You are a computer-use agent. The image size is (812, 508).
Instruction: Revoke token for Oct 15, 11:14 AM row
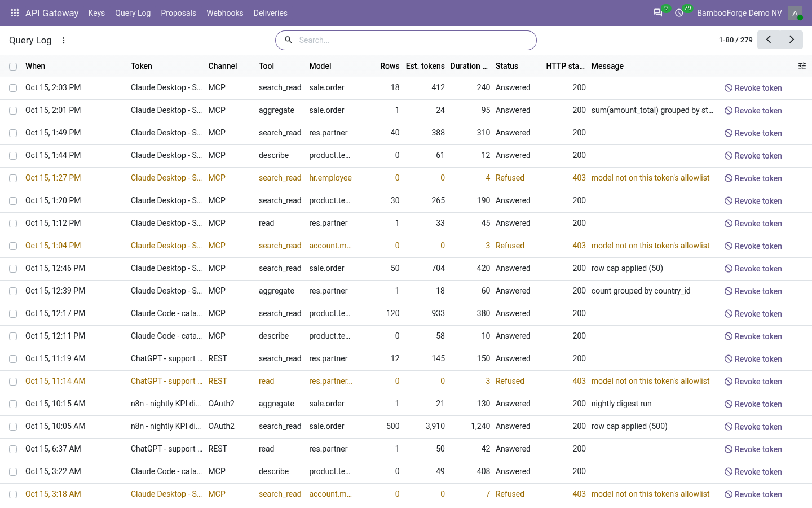click(753, 382)
